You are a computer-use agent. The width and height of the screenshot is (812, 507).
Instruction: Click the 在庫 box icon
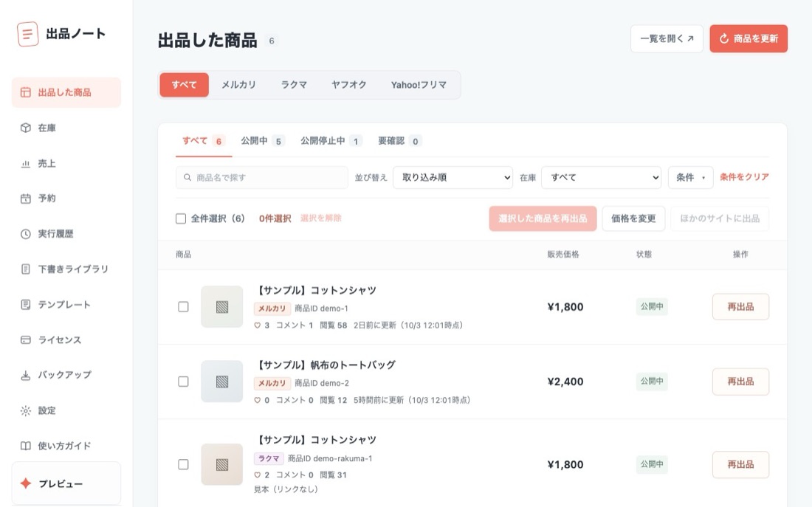25,128
